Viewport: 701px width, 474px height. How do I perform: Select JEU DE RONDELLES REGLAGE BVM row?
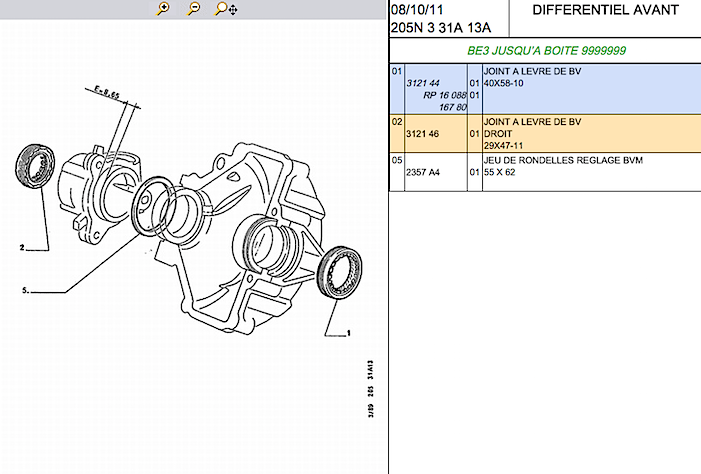(545, 172)
